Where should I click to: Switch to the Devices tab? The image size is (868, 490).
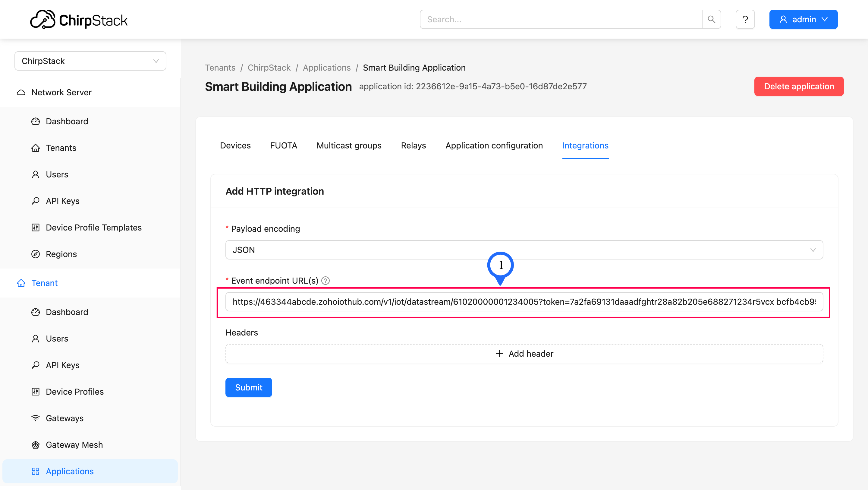tap(235, 145)
